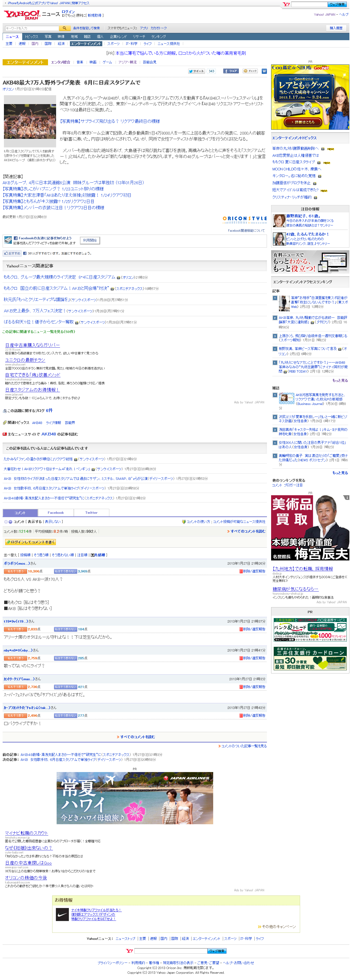Click the top-right web search input
This screenshot has width=352, height=980.
(x=309, y=4)
